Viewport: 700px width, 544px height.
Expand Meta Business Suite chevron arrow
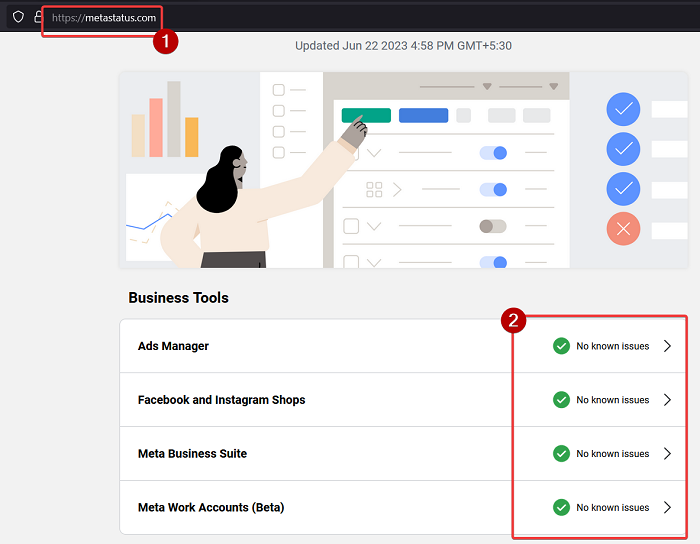[667, 453]
